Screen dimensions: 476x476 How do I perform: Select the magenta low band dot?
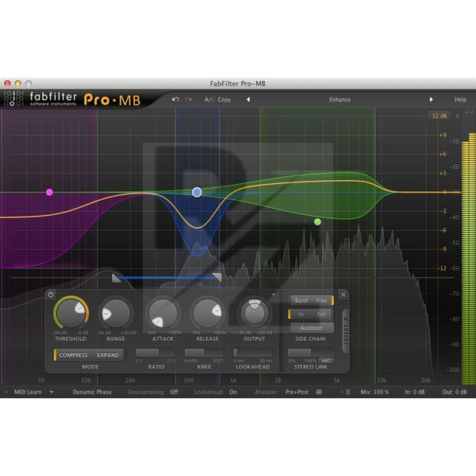pos(49,192)
